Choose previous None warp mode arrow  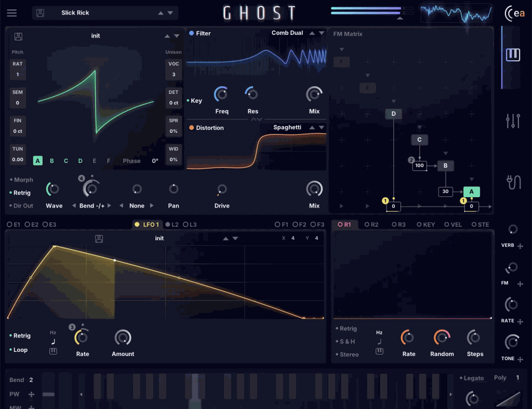pos(121,206)
